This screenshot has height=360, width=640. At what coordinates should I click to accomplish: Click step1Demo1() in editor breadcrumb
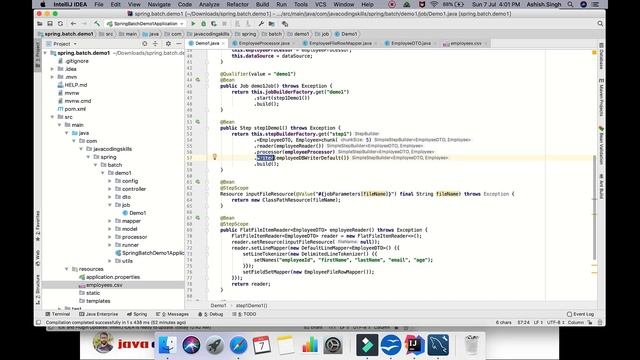point(251,306)
